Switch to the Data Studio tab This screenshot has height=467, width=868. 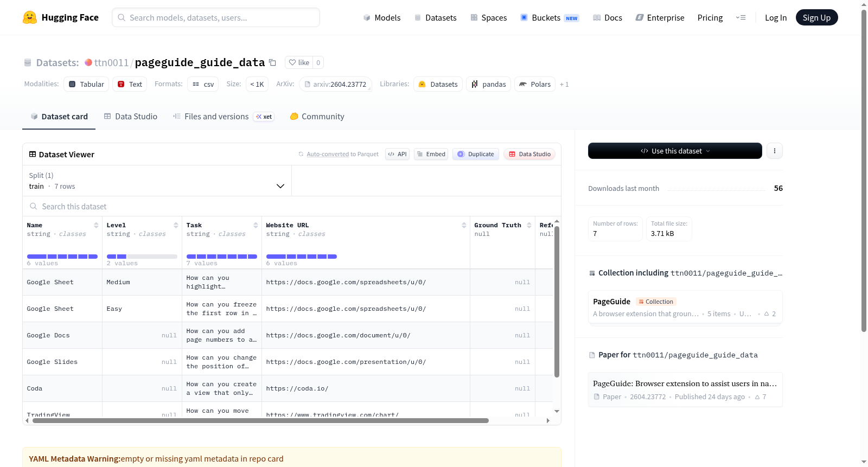pyautogui.click(x=131, y=117)
